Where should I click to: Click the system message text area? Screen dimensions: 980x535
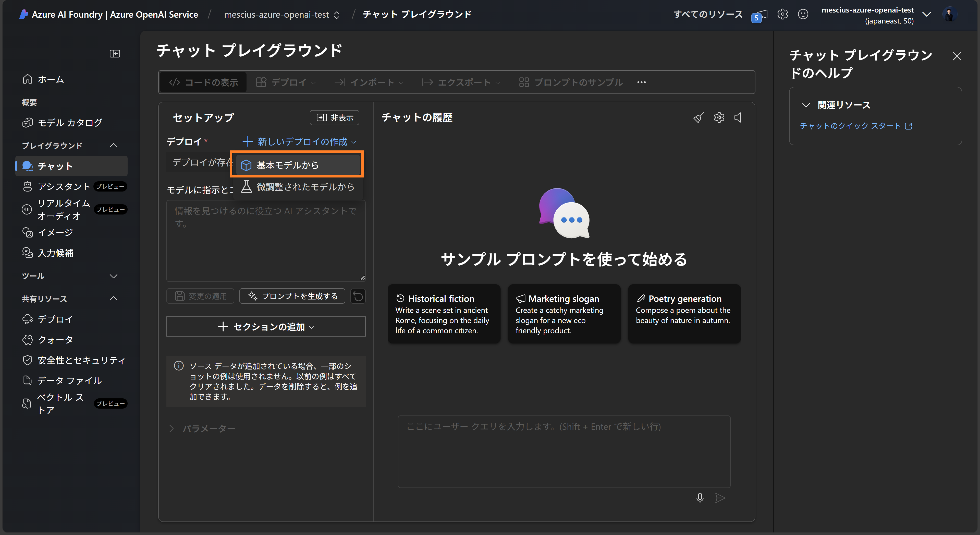pyautogui.click(x=265, y=241)
